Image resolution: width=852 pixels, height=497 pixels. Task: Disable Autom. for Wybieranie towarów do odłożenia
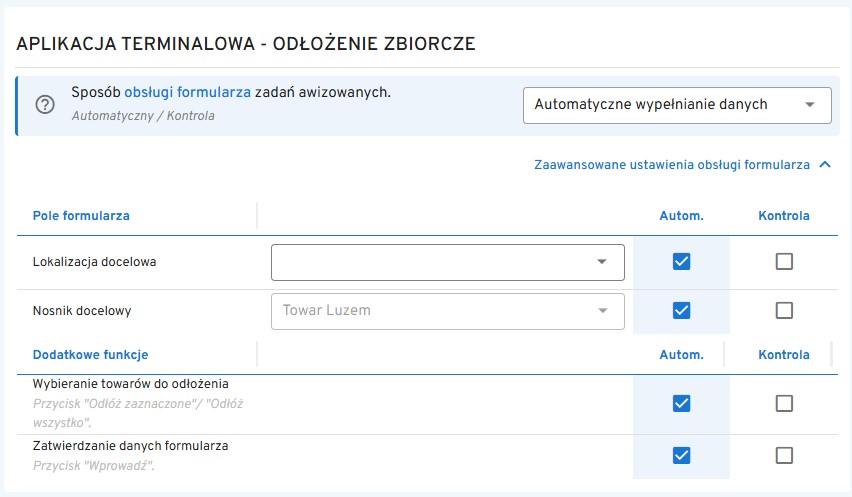pyautogui.click(x=682, y=404)
